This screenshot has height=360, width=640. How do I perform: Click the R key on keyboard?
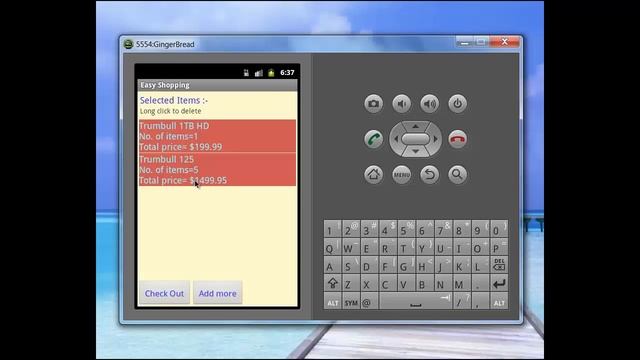click(x=388, y=247)
